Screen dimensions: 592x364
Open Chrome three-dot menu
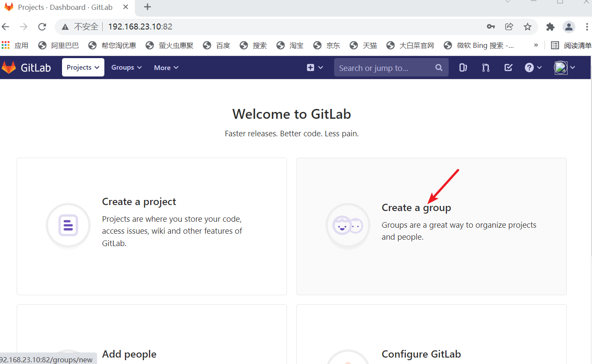(587, 26)
